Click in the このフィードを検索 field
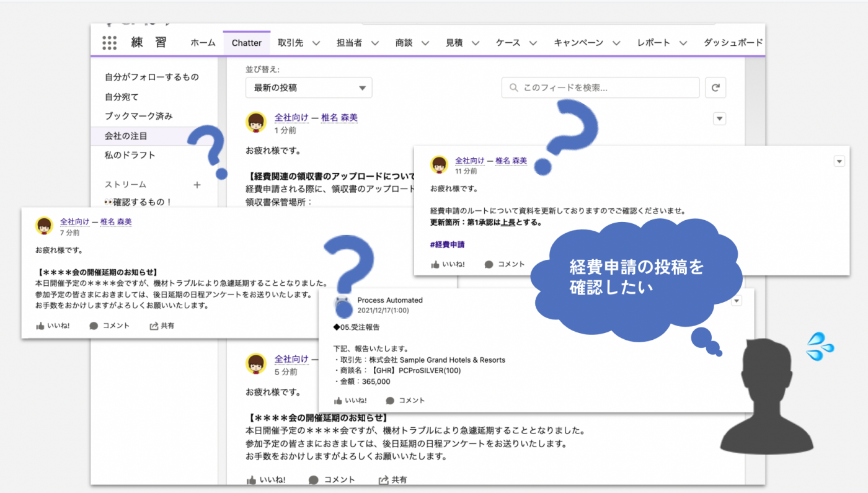Image resolution: width=868 pixels, height=493 pixels. [x=600, y=88]
